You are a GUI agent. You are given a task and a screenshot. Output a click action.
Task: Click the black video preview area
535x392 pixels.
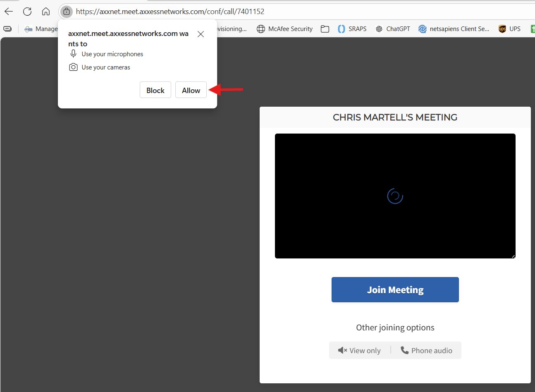click(x=395, y=165)
